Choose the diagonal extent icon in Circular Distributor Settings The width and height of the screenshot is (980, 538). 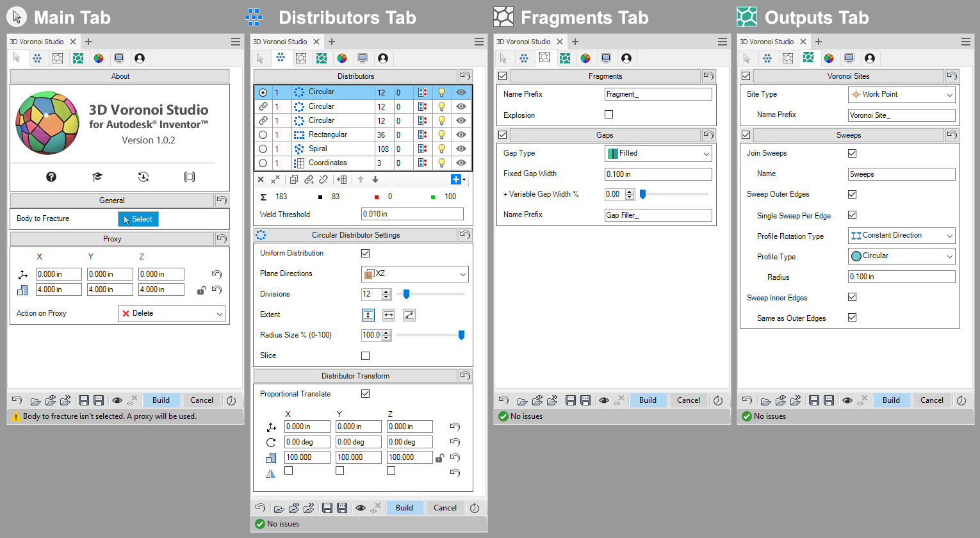(x=409, y=314)
